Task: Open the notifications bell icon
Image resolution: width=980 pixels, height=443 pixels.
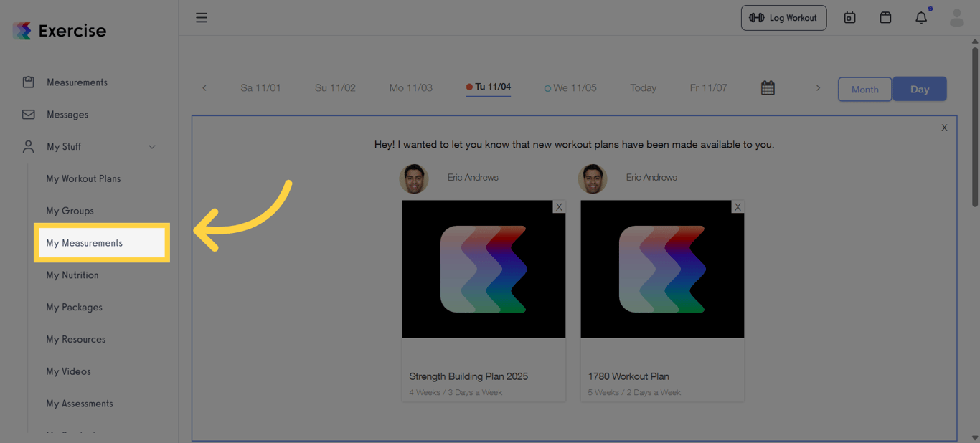Action: pyautogui.click(x=921, y=18)
